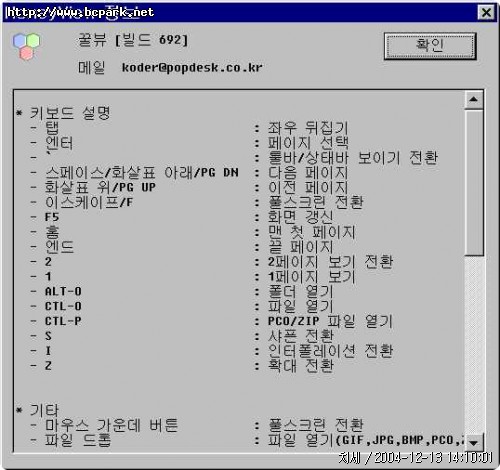This screenshot has height=470, width=500.
Task: Click the scrollbar down arrow
Action: [x=474, y=442]
